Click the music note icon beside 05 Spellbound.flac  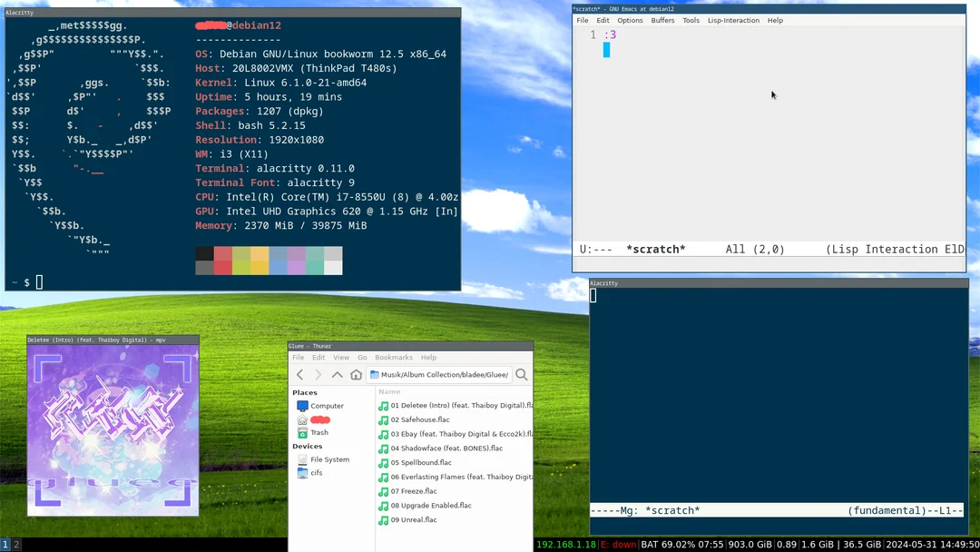click(383, 462)
